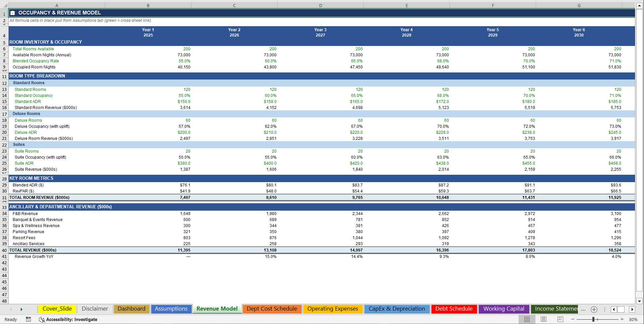Switch to the Assumptions sheet tab
The image size is (644, 324).
coord(171,309)
